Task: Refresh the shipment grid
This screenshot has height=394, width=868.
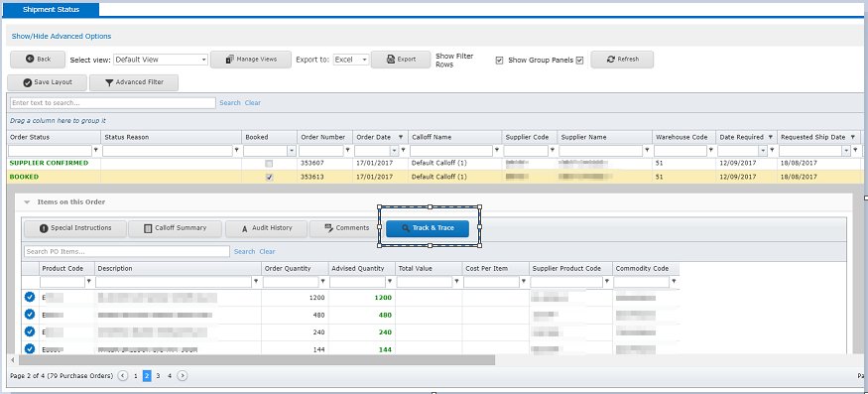Action: coord(622,60)
